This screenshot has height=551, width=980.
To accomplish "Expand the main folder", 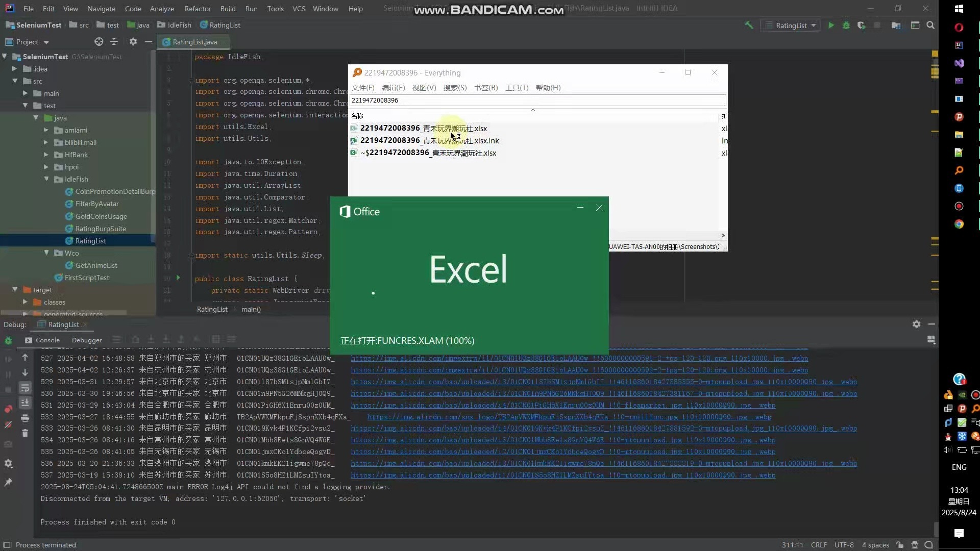I will pyautogui.click(x=25, y=93).
